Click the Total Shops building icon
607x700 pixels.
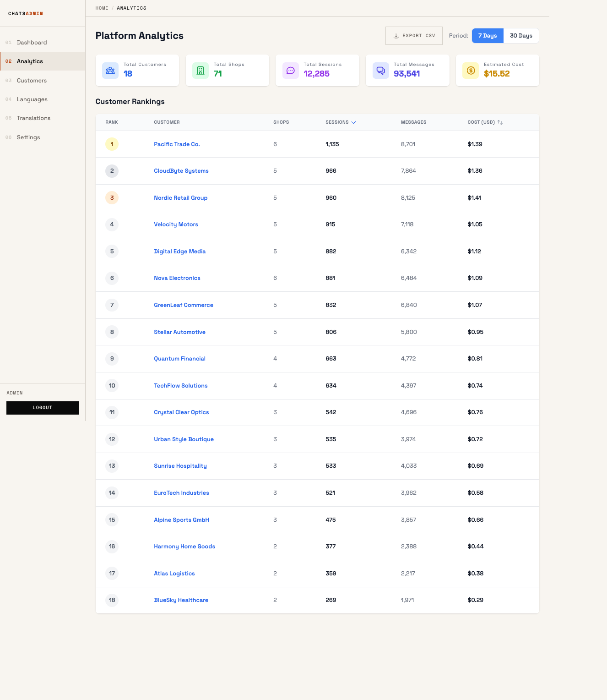click(x=200, y=70)
